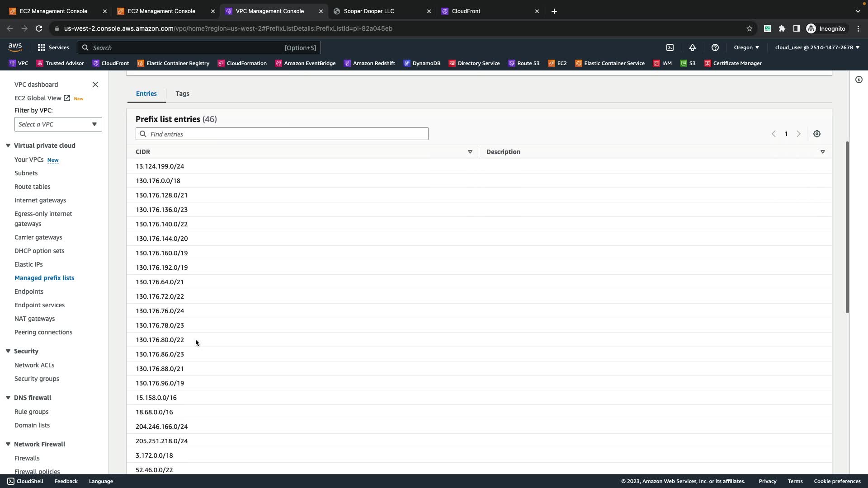Open Security groups in the sidebar

pyautogui.click(x=37, y=379)
